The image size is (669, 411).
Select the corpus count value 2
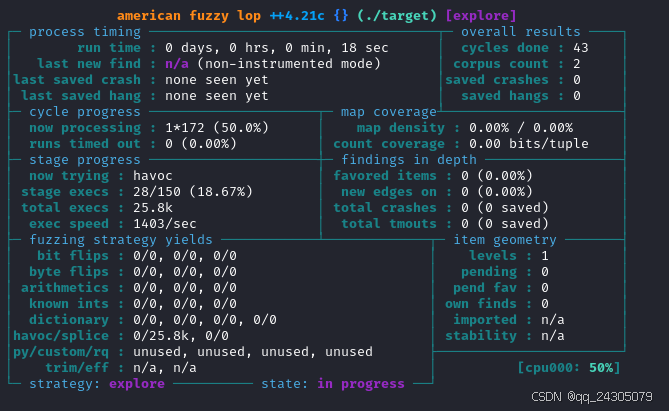coord(577,64)
